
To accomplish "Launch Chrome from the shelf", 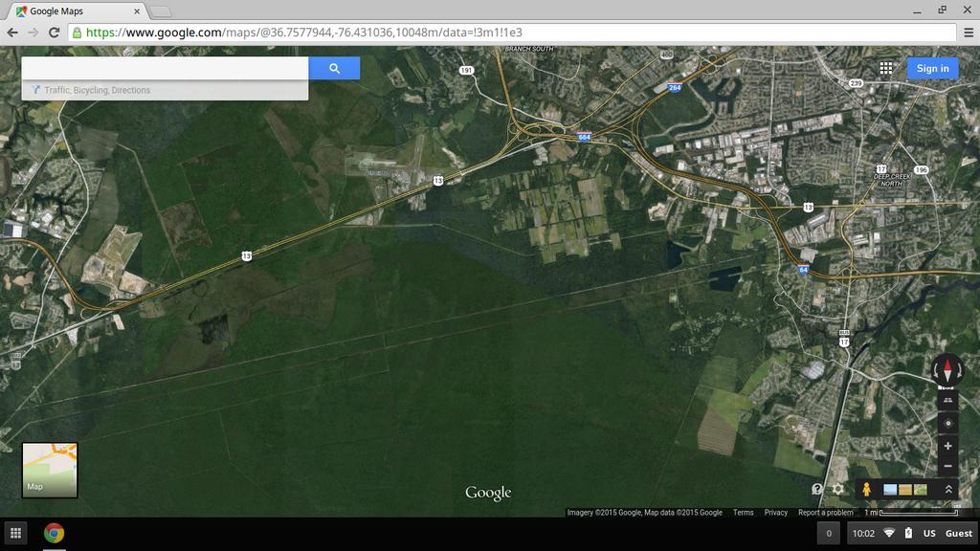I will click(x=54, y=533).
